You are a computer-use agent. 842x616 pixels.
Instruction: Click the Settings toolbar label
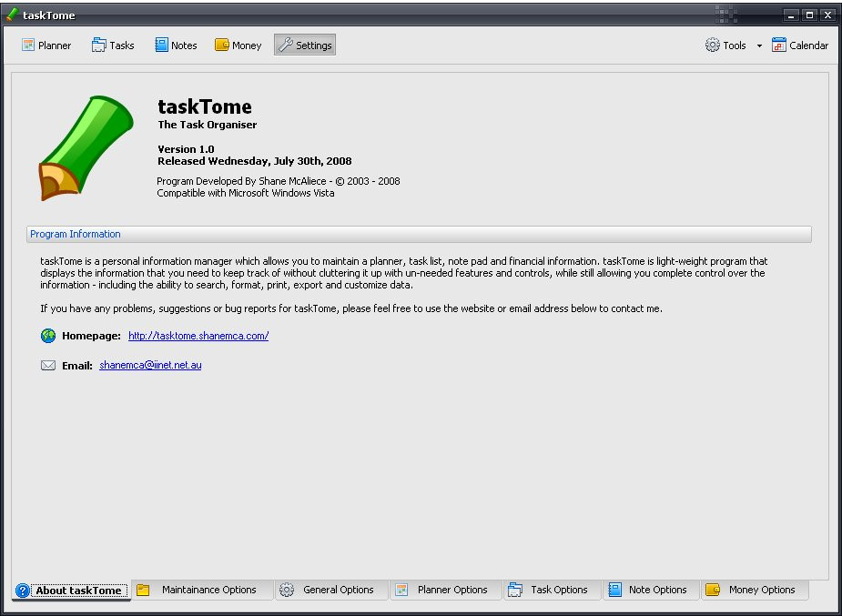(x=314, y=45)
